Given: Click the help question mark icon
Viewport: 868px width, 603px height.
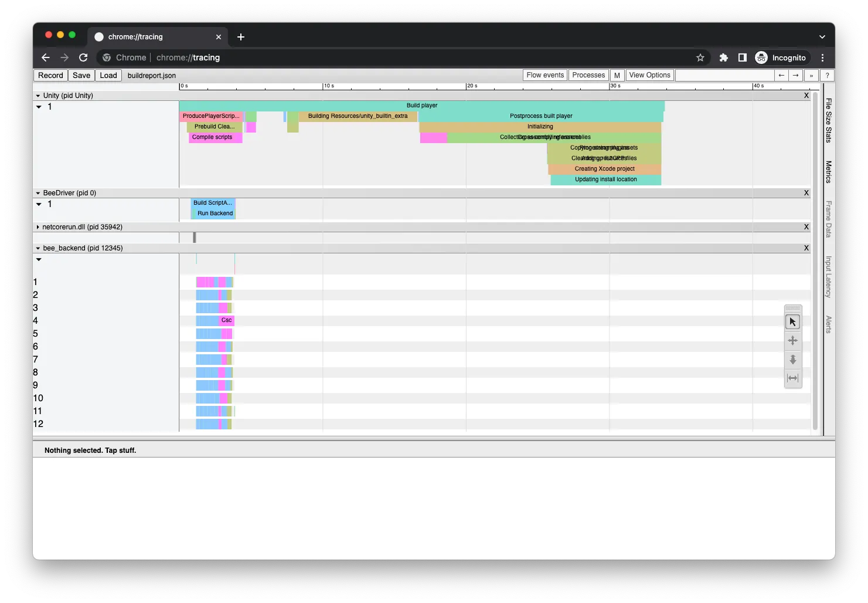Looking at the screenshot, I should click(x=827, y=75).
